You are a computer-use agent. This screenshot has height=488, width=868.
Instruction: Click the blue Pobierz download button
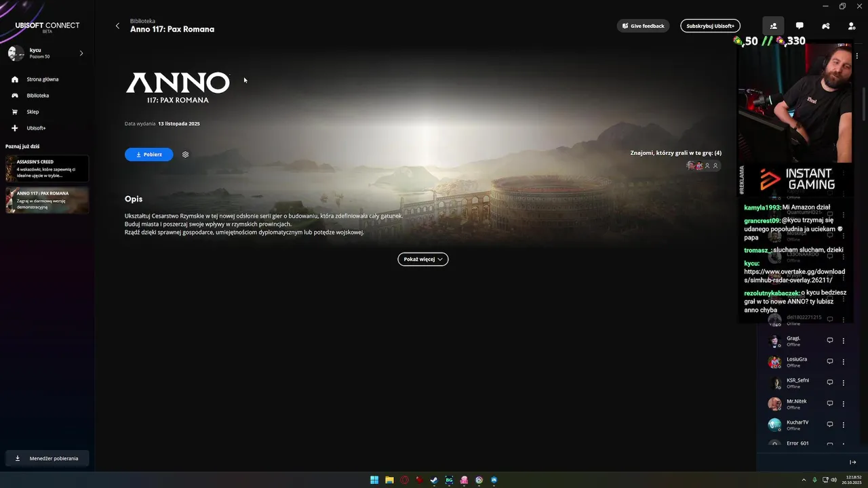tap(149, 155)
